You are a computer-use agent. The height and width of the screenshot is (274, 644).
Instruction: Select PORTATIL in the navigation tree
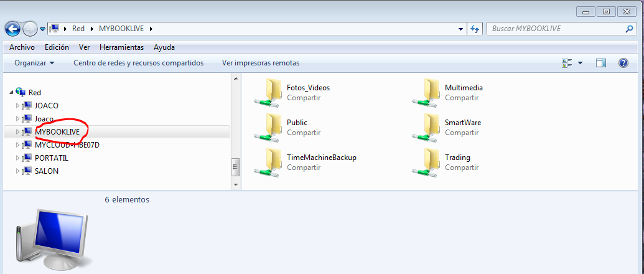pos(52,158)
